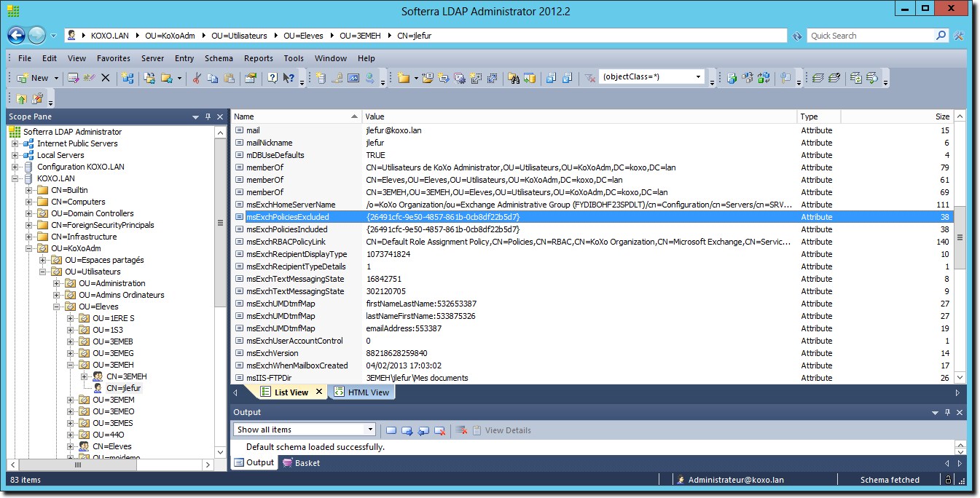This screenshot has height=498, width=980.
Task: Click the Paste clipboard icon
Action: 229,78
